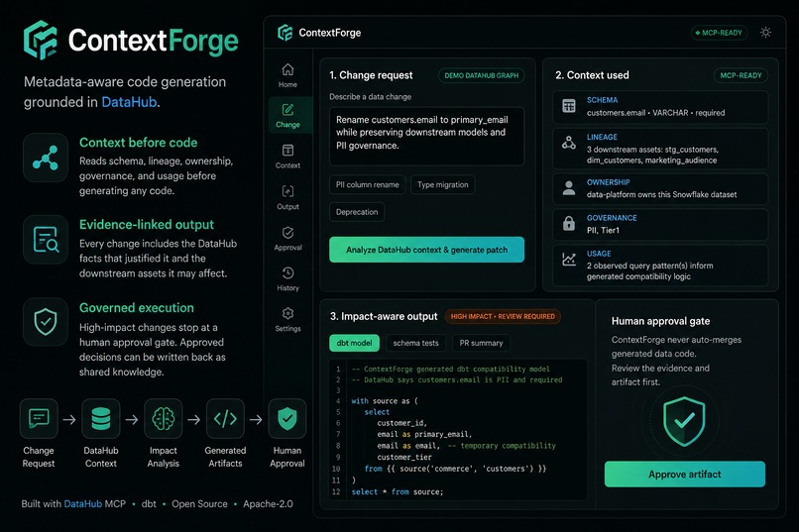Screen dimensions: 799x532
Task: Click code line 'select * from source;'
Action: point(398,491)
